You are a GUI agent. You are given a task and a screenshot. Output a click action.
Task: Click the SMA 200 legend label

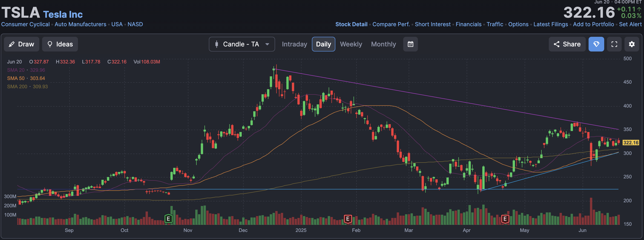coord(17,86)
